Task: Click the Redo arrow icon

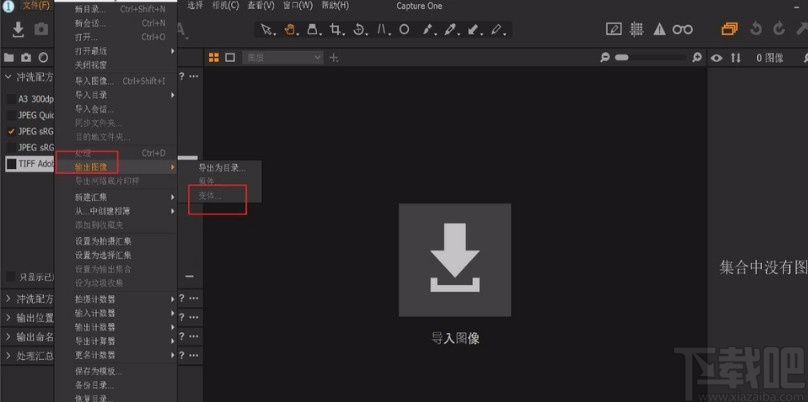Action: (x=779, y=29)
